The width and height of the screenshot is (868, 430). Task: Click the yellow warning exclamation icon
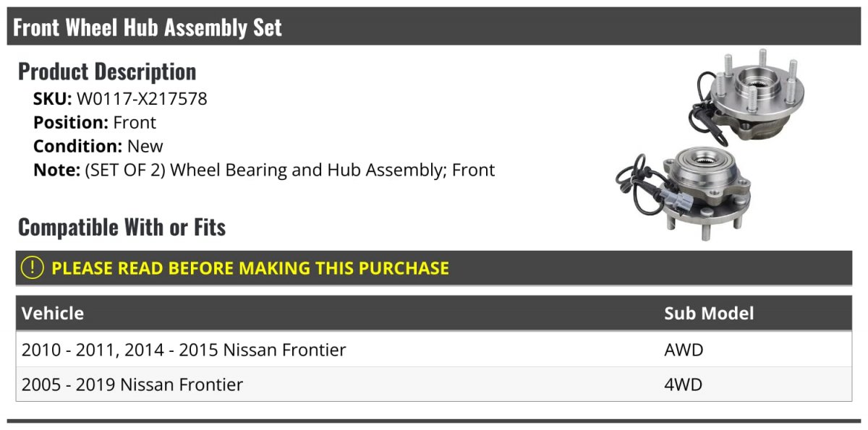coord(33,268)
